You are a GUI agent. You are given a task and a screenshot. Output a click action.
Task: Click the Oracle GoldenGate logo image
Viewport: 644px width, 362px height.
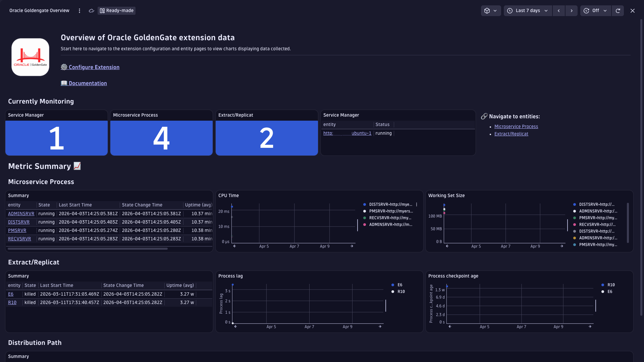[30, 57]
